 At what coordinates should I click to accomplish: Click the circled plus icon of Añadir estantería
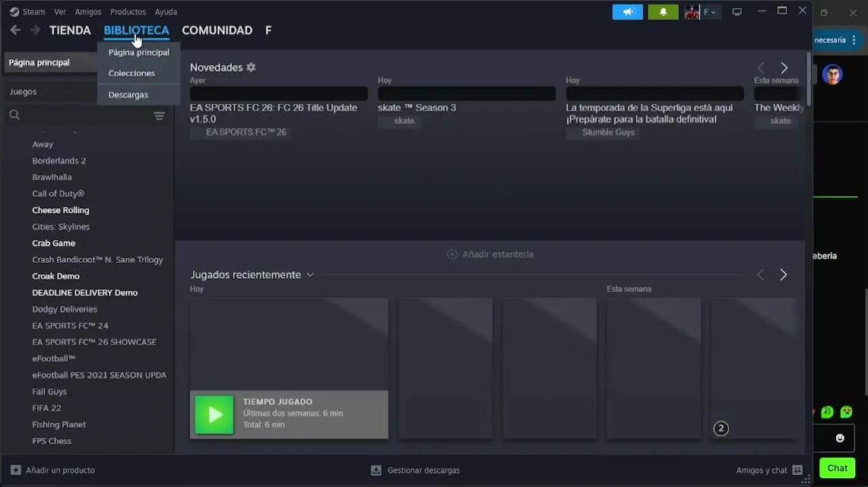click(x=452, y=254)
